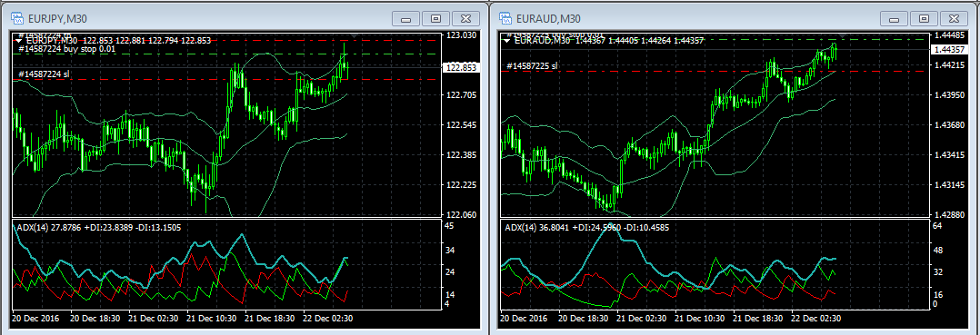Minimize the EURJPY,M30 chart window
Image resolution: width=980 pixels, height=335 pixels.
point(405,19)
